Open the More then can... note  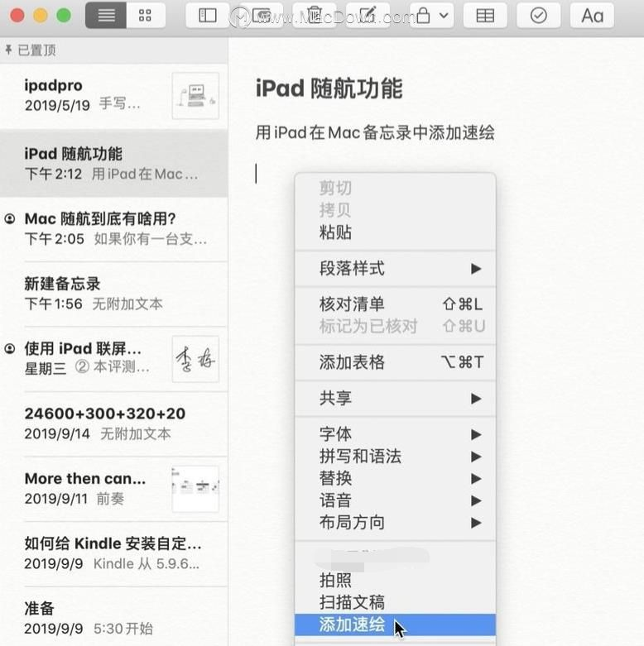(113, 489)
